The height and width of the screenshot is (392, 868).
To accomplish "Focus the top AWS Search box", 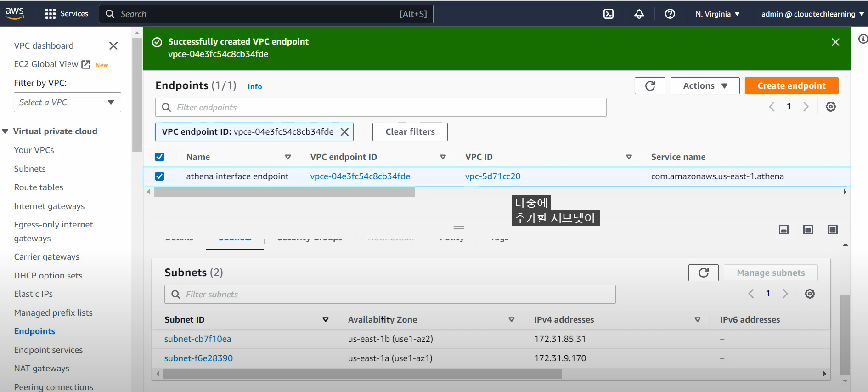I will (266, 14).
